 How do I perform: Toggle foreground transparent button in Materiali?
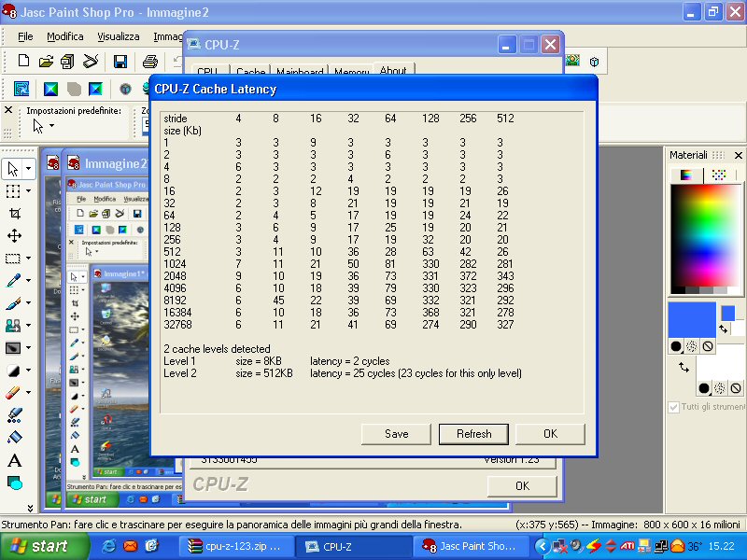coord(708,346)
